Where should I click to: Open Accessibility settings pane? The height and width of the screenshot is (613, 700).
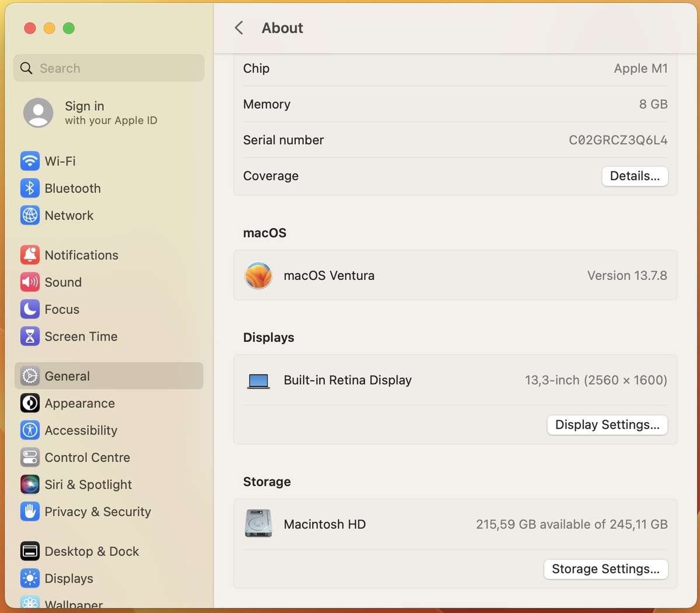[80, 430]
